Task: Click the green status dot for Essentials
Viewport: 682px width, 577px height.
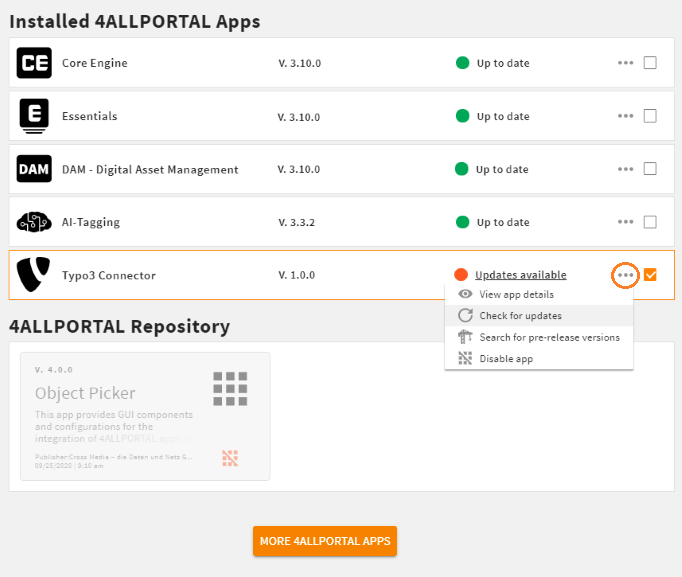Action: [462, 116]
